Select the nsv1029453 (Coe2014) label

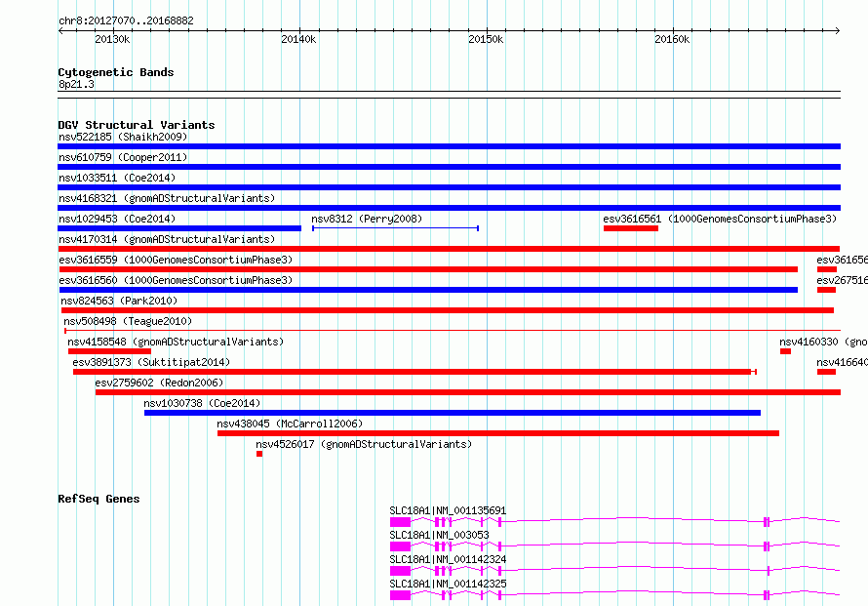click(117, 219)
